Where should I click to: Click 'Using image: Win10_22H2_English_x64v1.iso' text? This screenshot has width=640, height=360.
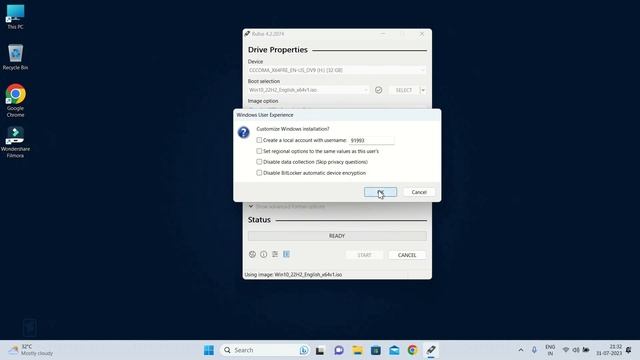[293, 275]
